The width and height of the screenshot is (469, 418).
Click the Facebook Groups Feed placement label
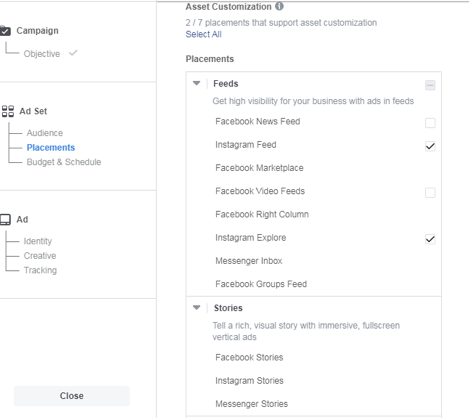click(x=261, y=284)
